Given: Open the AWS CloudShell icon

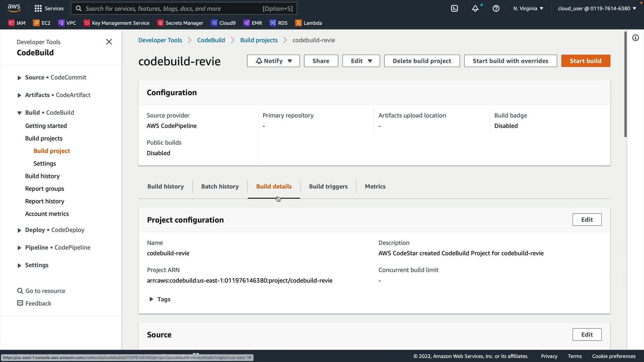Looking at the screenshot, I should coord(454,8).
